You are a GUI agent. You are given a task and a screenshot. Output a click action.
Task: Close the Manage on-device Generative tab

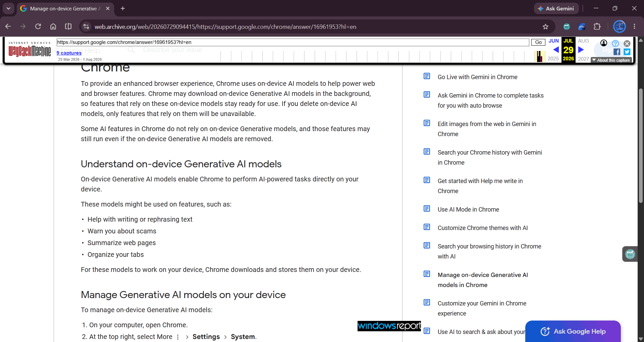(x=108, y=8)
